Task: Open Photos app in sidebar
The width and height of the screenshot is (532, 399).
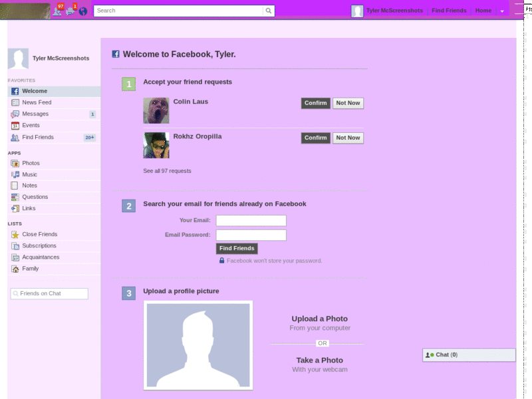Action: pyautogui.click(x=54, y=163)
